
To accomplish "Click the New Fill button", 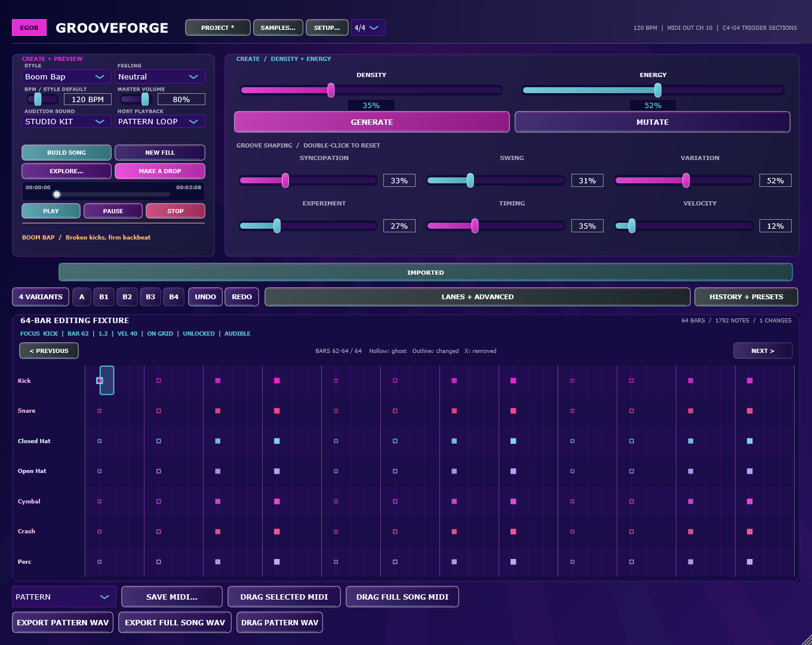I will tap(160, 152).
